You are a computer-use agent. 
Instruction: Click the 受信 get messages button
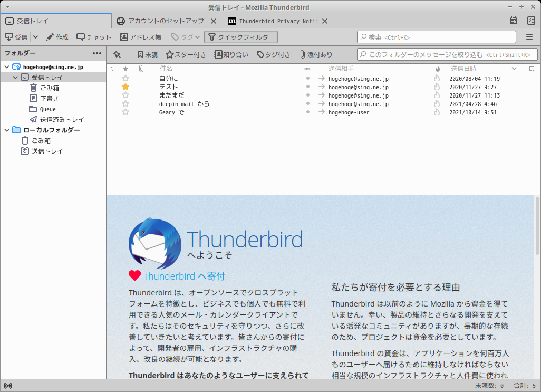point(16,37)
